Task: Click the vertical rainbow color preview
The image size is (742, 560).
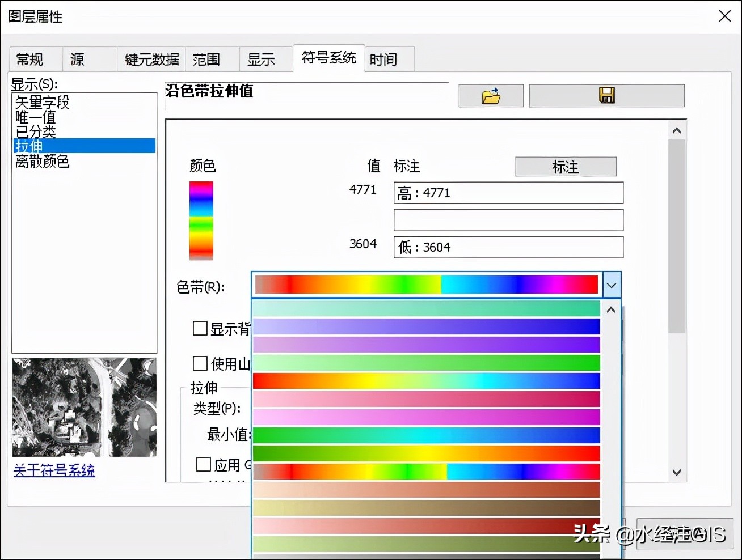Action: tap(201, 220)
